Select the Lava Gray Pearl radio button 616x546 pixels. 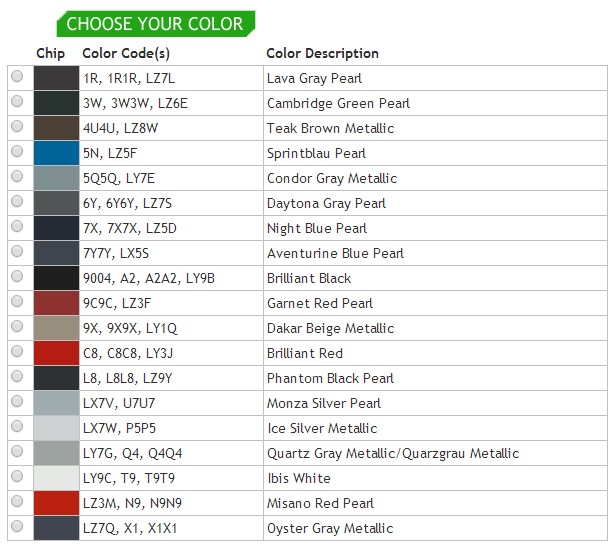coord(17,77)
